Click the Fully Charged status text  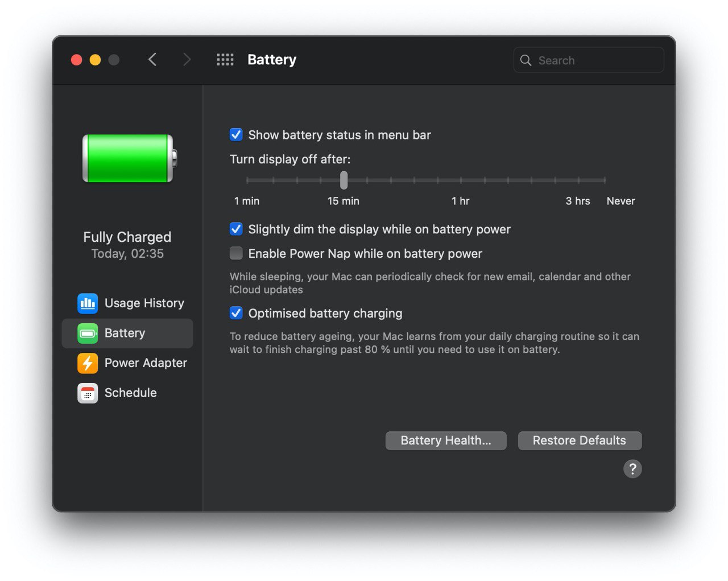[x=127, y=237]
